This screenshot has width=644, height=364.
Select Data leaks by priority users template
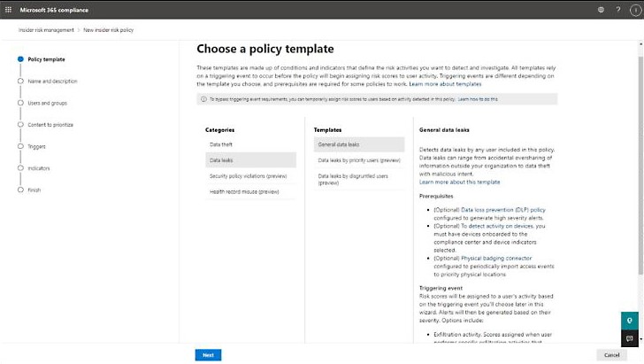tap(359, 160)
